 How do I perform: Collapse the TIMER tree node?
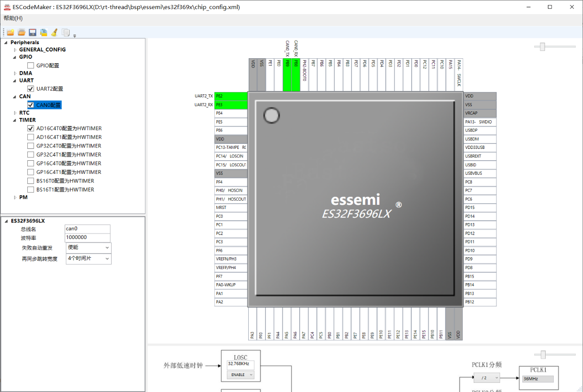(15, 120)
